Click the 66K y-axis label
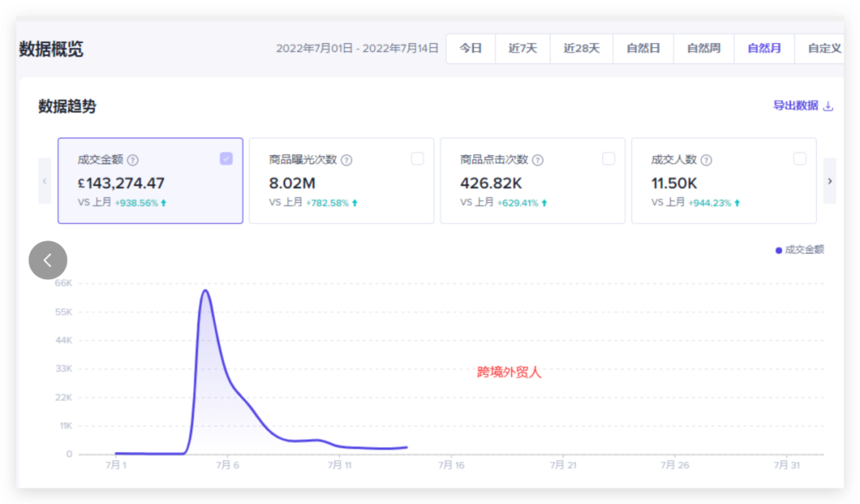Screen dimensions: 860x504 (x=64, y=283)
